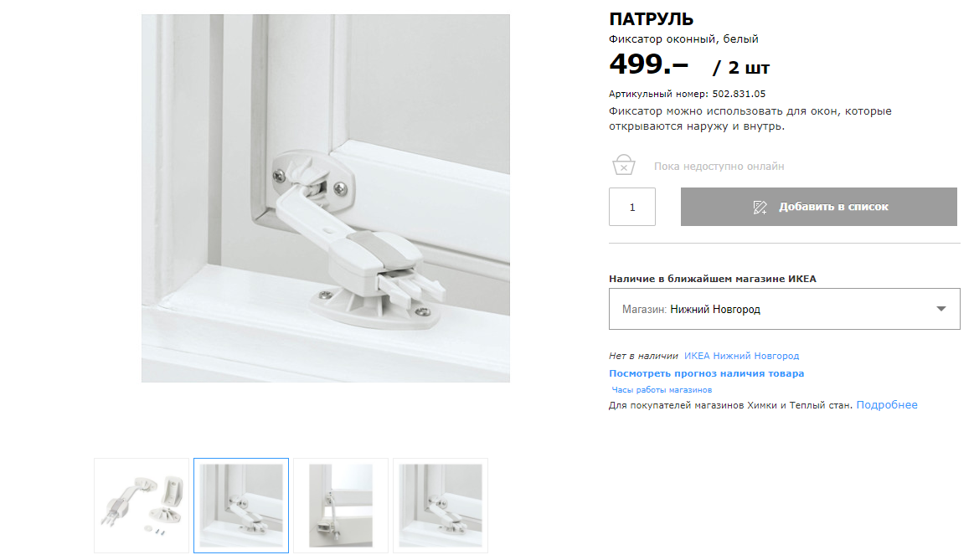Image resolution: width=974 pixels, height=560 pixels.
Task: Follow the Подробнее link
Action: click(886, 405)
